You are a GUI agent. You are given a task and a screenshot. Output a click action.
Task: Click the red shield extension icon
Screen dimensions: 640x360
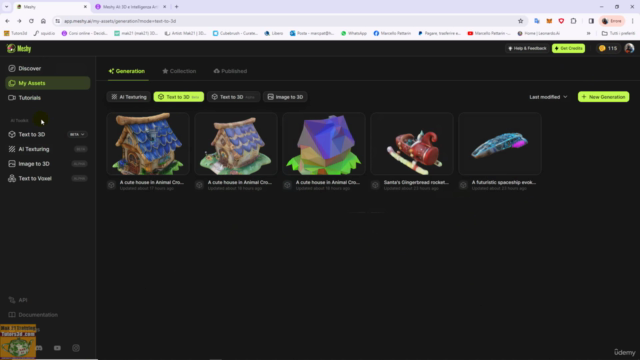coord(561,21)
